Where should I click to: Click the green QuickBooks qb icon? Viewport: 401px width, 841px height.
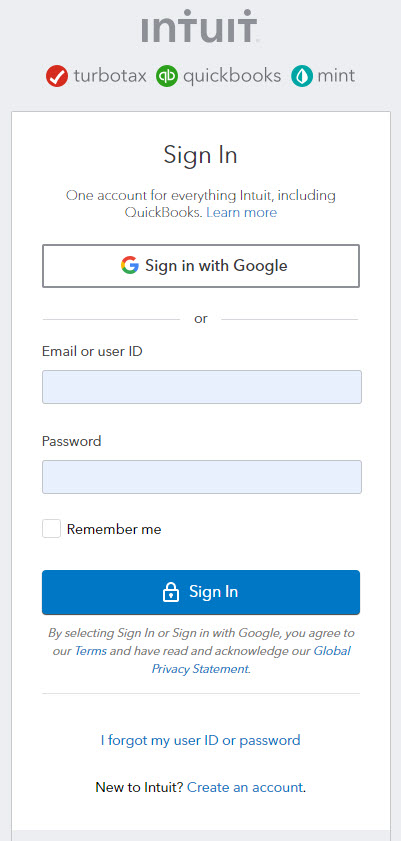(x=167, y=76)
